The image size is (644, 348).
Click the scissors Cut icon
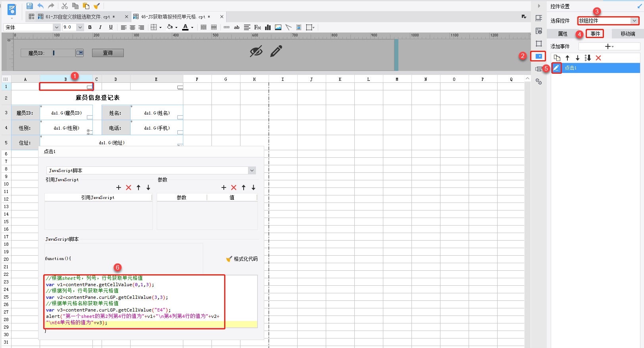coord(65,6)
